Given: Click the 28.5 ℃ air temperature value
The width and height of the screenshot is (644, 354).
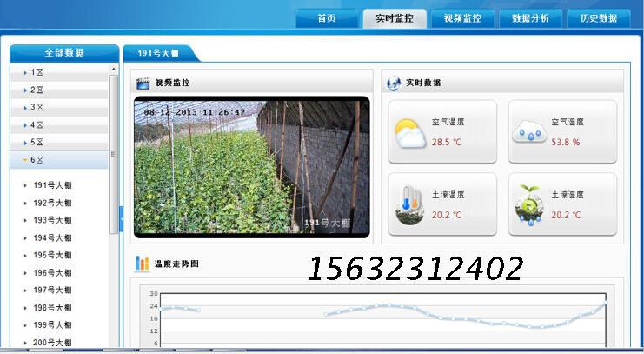Looking at the screenshot, I should 447,143.
